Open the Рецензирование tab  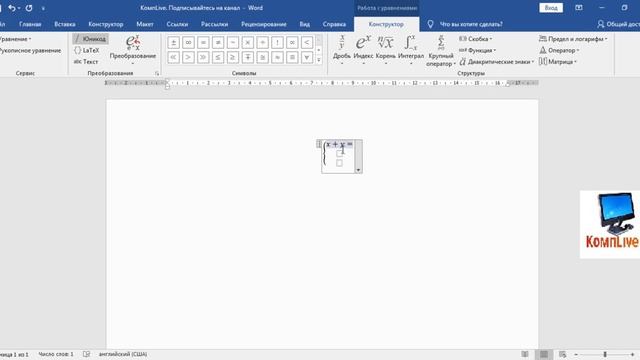264,24
